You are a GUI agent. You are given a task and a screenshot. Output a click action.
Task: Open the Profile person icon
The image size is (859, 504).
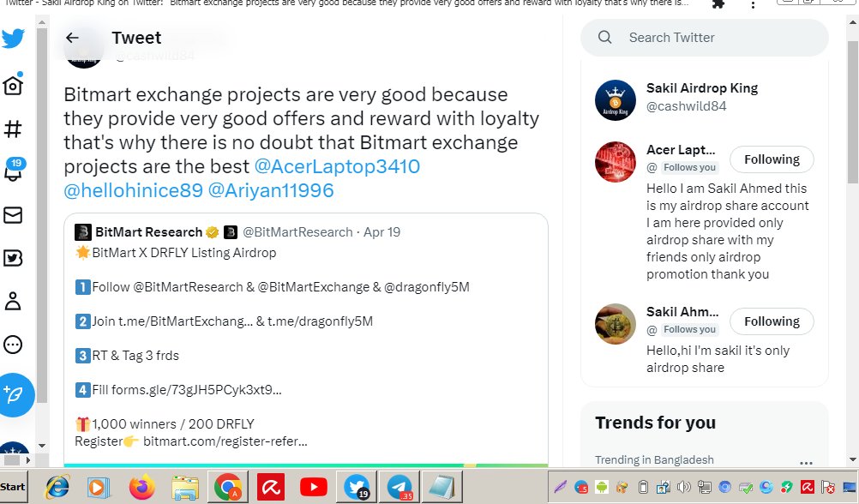point(13,302)
